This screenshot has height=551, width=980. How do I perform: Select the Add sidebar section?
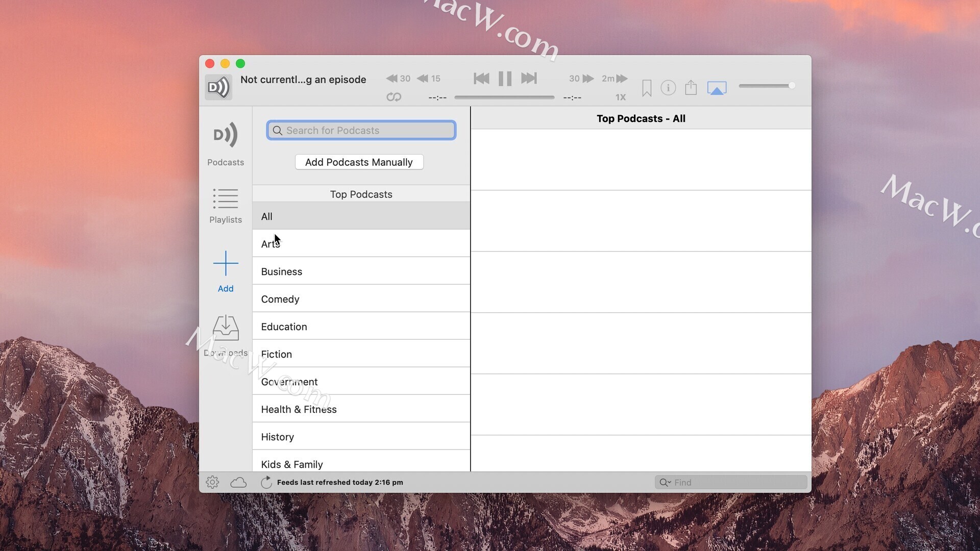coord(226,271)
